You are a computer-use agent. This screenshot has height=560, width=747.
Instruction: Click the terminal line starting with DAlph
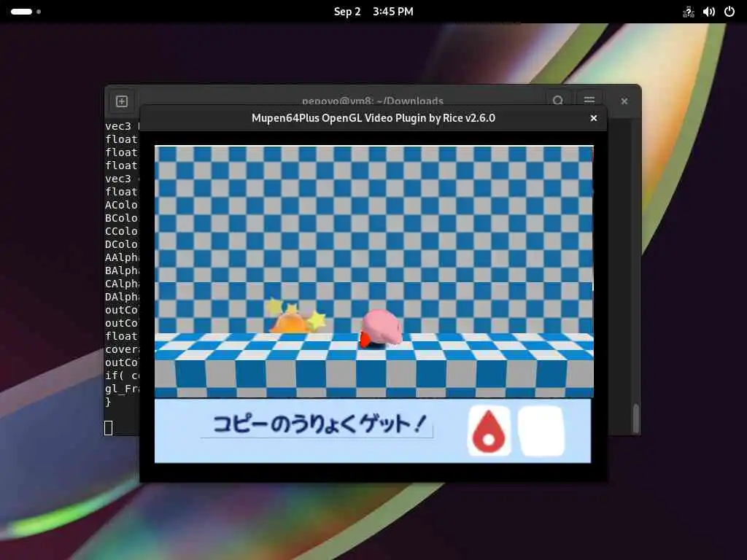click(x=122, y=297)
